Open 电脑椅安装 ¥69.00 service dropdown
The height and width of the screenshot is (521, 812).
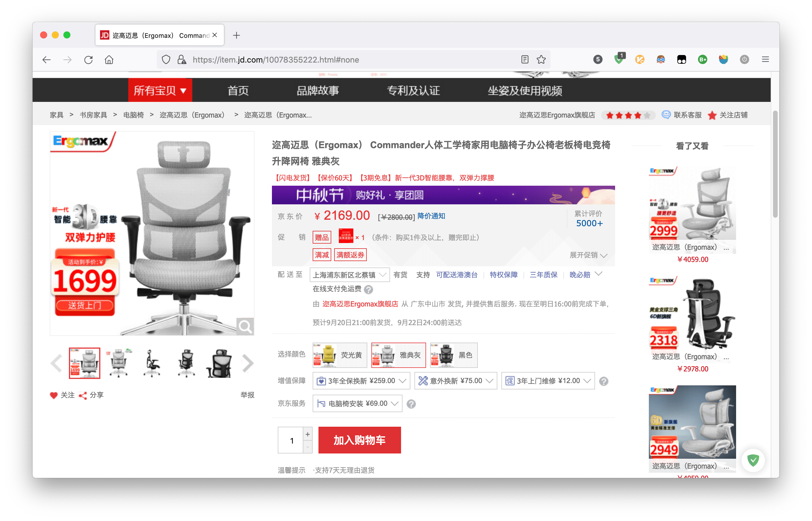click(x=357, y=404)
